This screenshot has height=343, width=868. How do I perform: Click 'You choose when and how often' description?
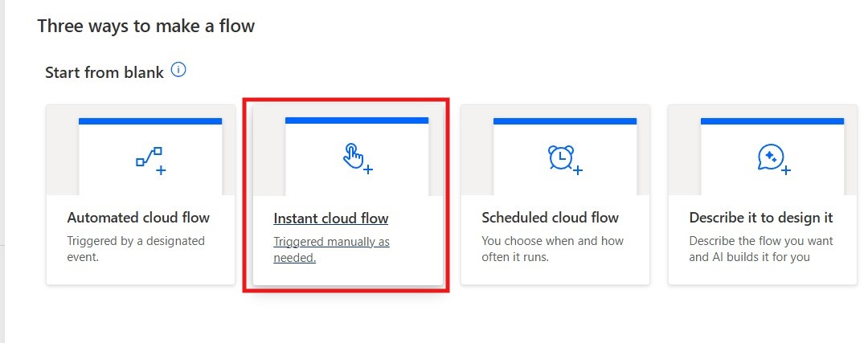click(x=552, y=249)
